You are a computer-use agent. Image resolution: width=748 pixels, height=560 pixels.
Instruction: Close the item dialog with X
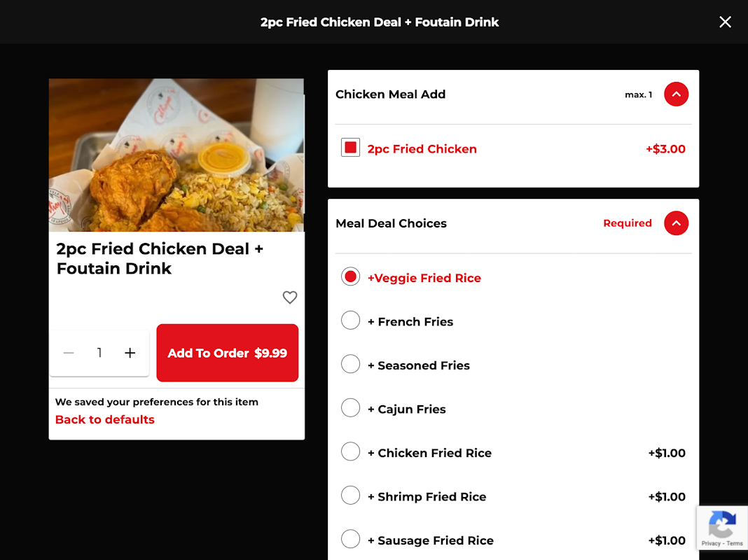725,22
